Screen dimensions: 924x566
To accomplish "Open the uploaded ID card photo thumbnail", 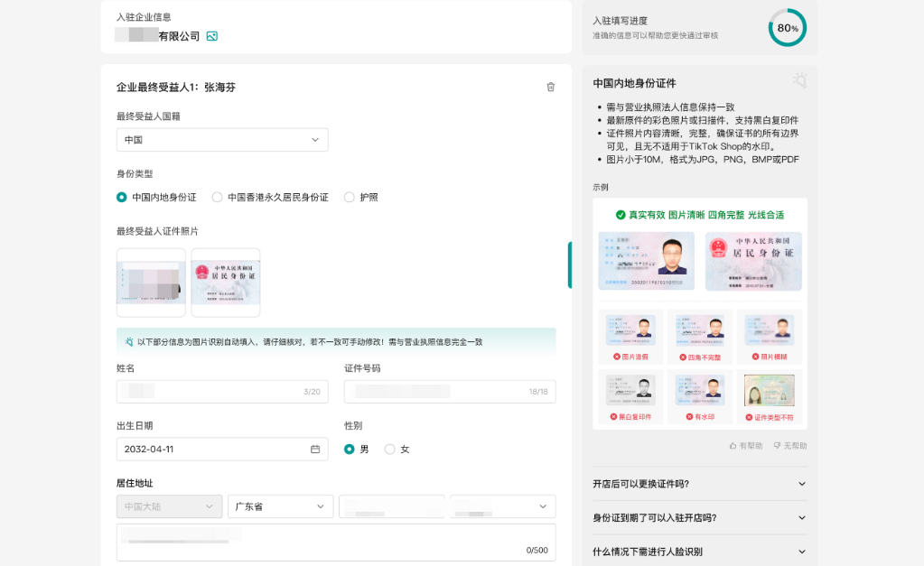I will pyautogui.click(x=150, y=283).
